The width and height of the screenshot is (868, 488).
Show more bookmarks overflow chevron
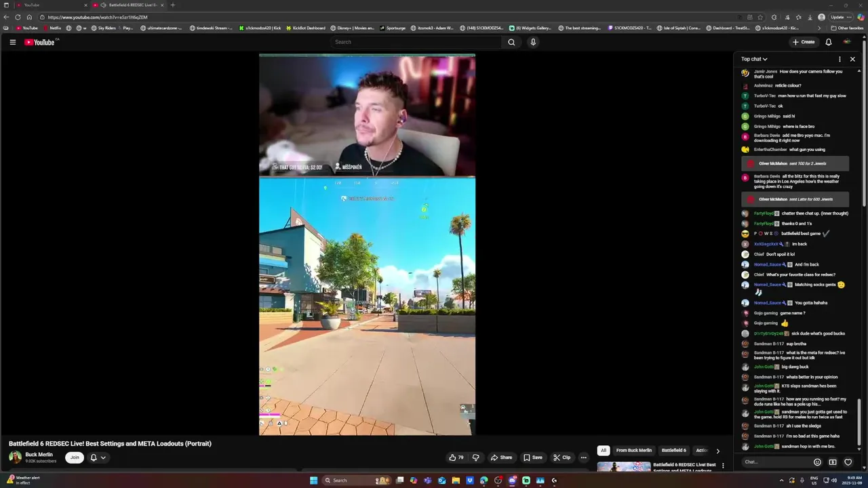pos(819,28)
